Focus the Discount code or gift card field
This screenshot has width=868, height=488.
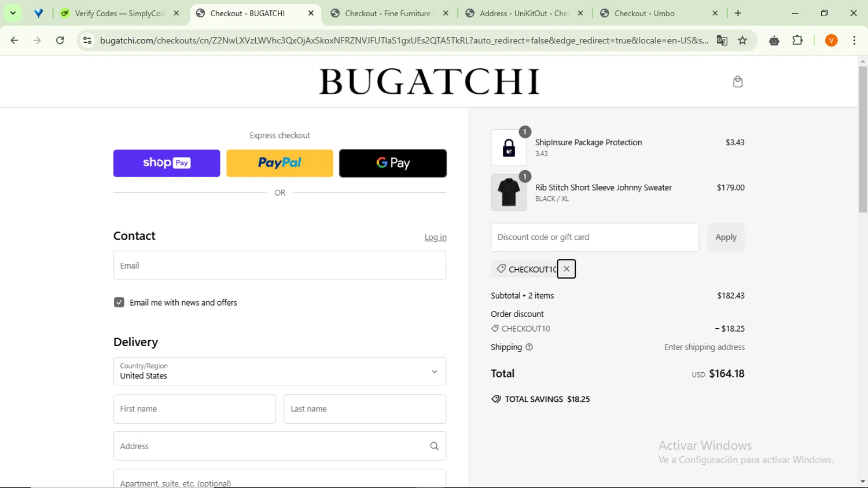(x=595, y=237)
